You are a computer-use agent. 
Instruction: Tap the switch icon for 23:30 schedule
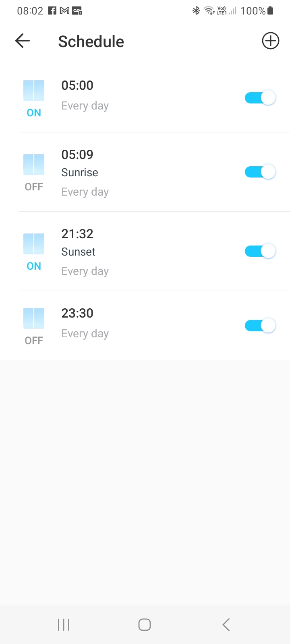(34, 318)
